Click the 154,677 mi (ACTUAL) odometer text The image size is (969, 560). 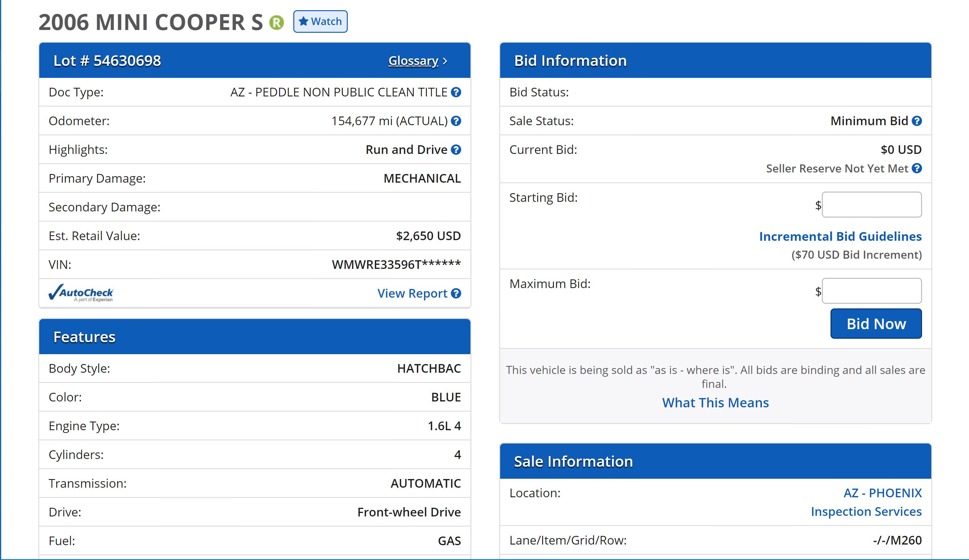pyautogui.click(x=389, y=121)
